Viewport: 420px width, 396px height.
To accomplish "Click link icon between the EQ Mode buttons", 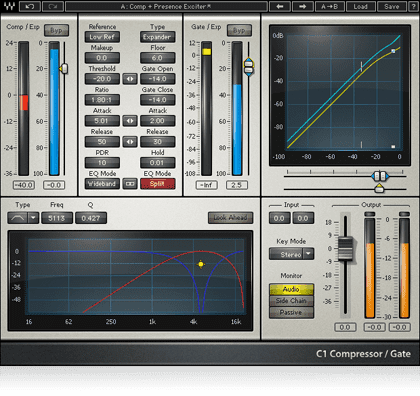I will (130, 184).
